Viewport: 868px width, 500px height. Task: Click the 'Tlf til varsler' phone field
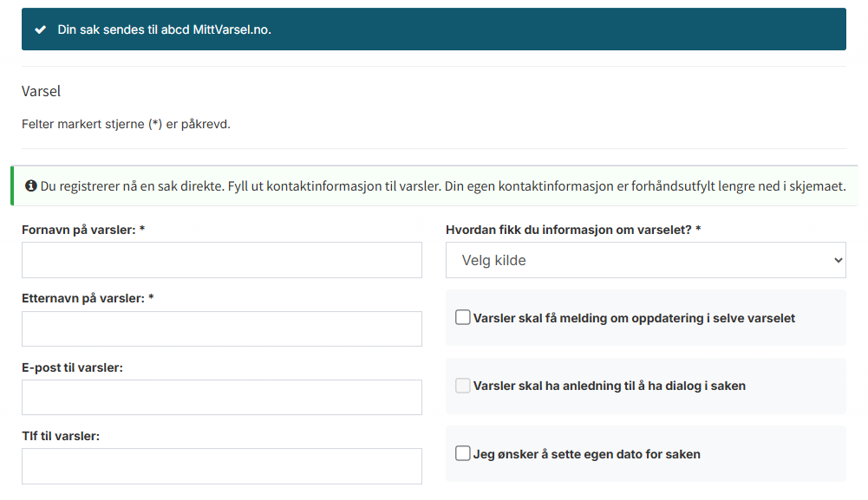pyautogui.click(x=222, y=465)
